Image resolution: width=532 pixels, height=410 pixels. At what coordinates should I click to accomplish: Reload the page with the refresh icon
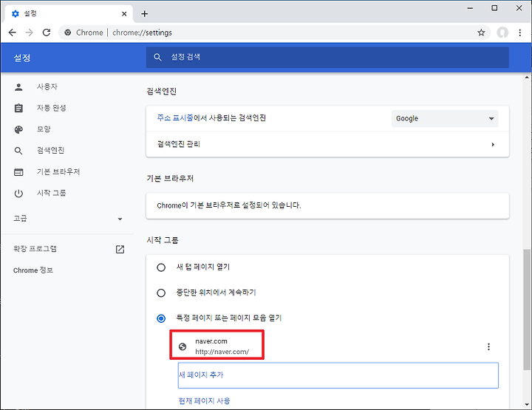47,33
